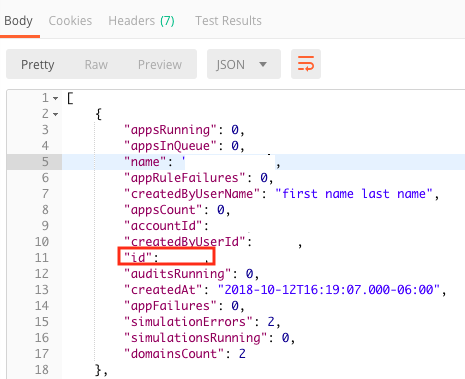465x379 pixels.
Task: Toggle the wrap lines icon button
Action: pyautogui.click(x=306, y=64)
